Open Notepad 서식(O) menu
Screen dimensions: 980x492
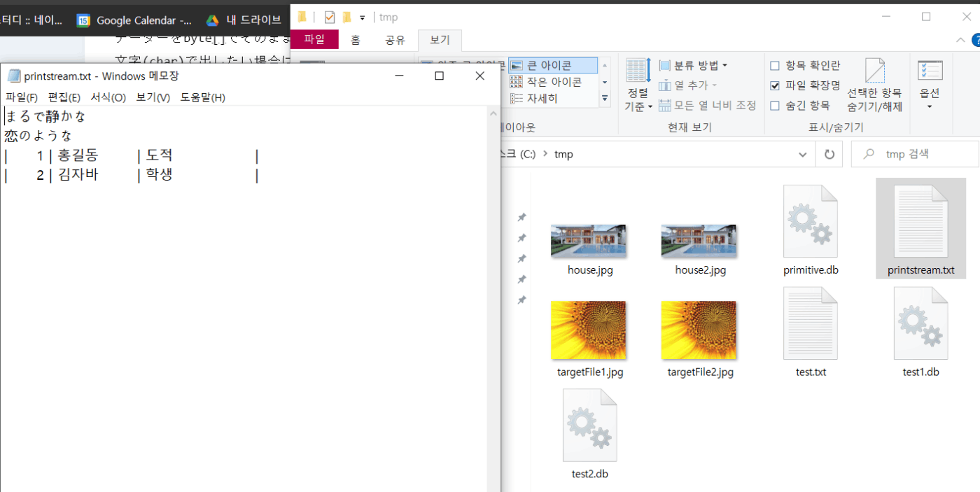108,97
